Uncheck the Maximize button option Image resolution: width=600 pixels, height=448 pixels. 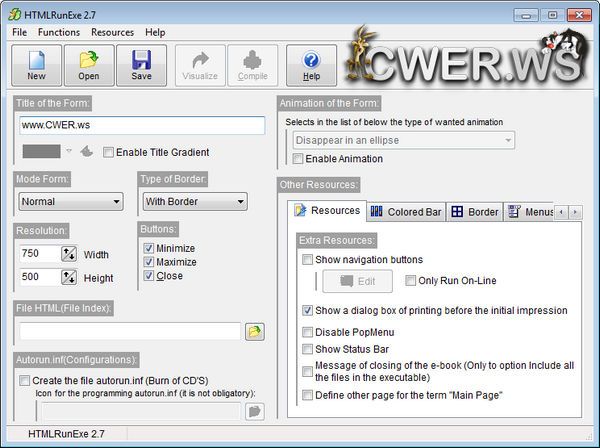tap(148, 262)
